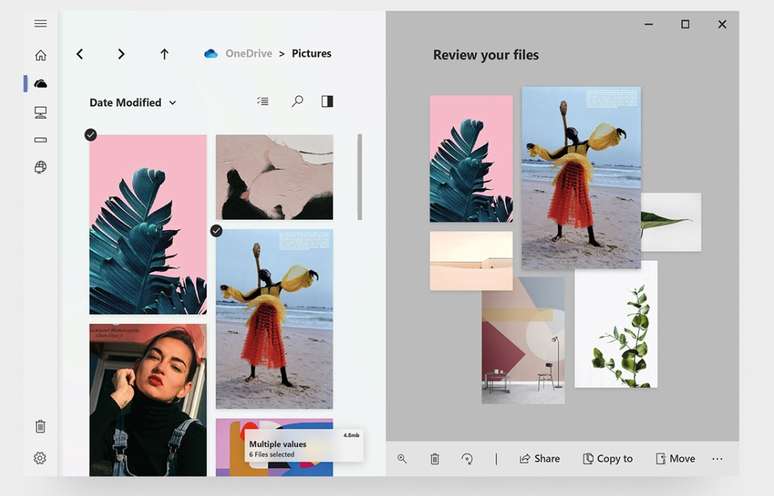Viewport: 774px width, 496px height.
Task: Click beach dancer image in review collage
Action: coord(581,178)
